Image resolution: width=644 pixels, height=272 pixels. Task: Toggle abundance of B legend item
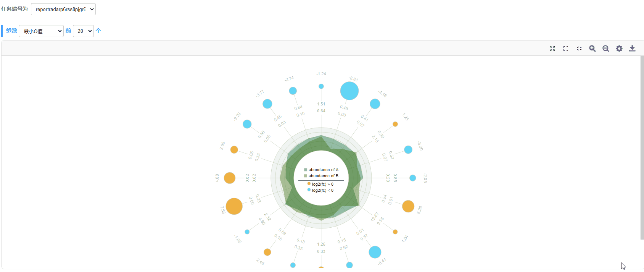coord(321,176)
